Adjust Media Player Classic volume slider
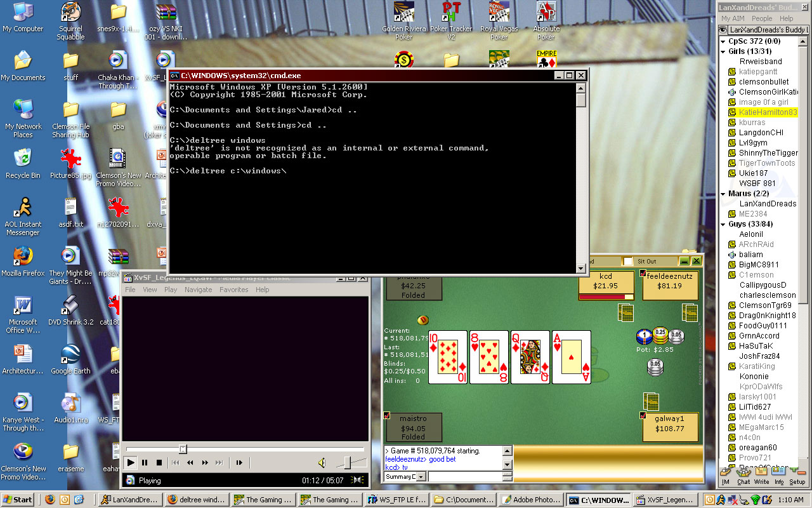The image size is (812, 508). 348,463
